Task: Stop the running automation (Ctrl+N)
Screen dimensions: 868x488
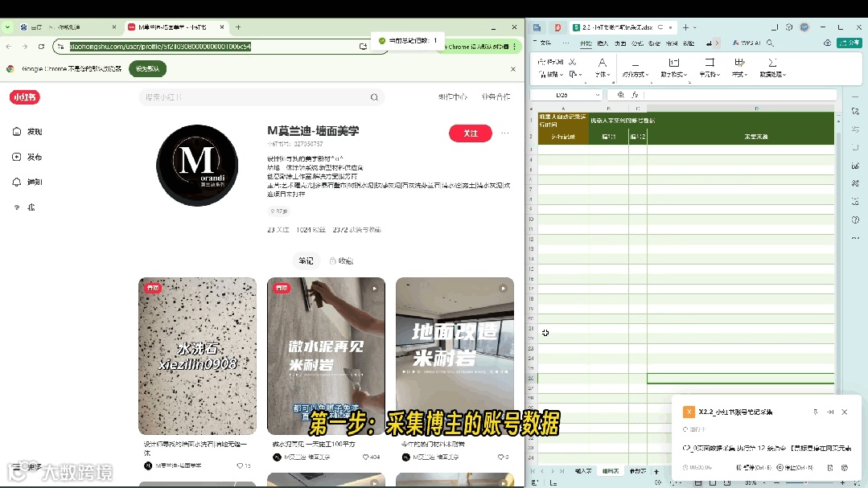Action: point(794,468)
